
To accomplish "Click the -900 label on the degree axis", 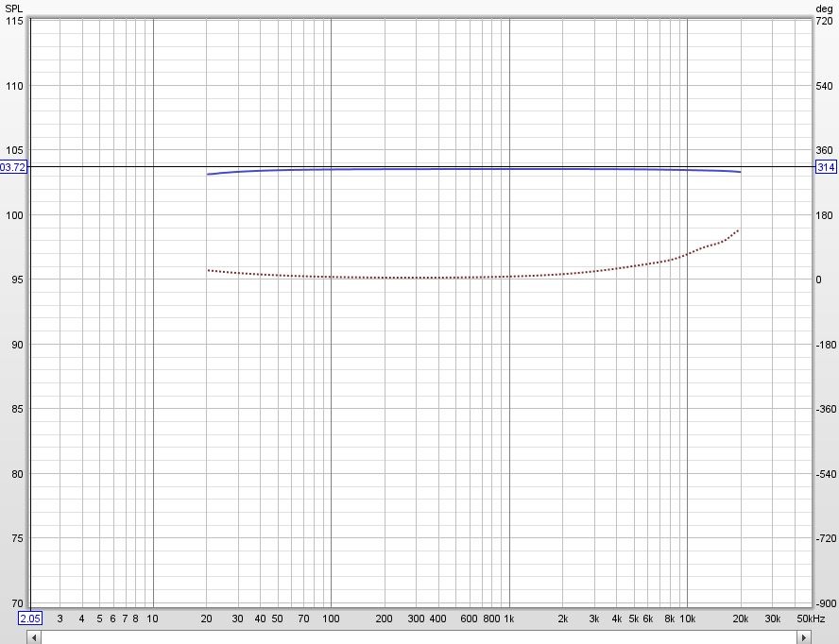I will pyautogui.click(x=826, y=603).
